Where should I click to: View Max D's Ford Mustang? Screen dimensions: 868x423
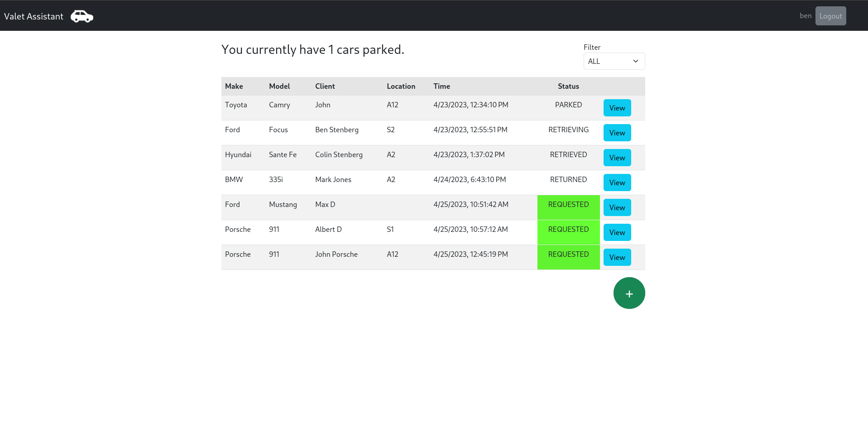click(617, 207)
